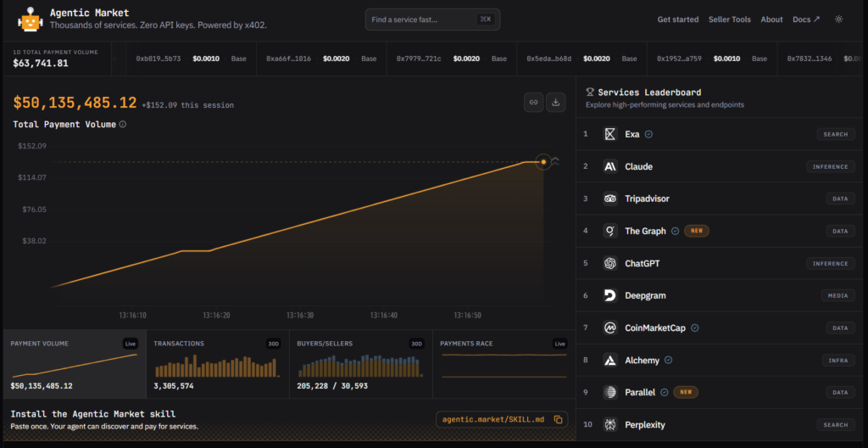This screenshot has width=868, height=448.
Task: Click the ChatGPT logo icon
Action: tap(610, 263)
